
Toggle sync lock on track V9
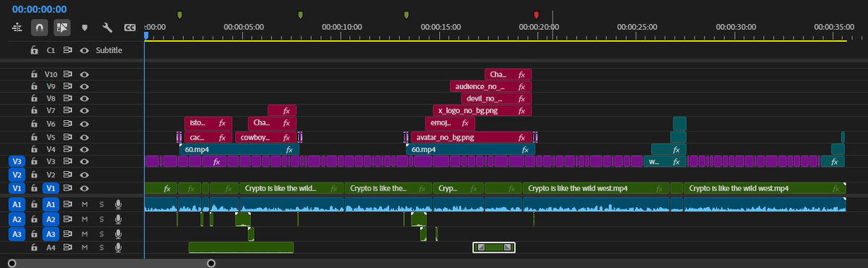click(67, 86)
